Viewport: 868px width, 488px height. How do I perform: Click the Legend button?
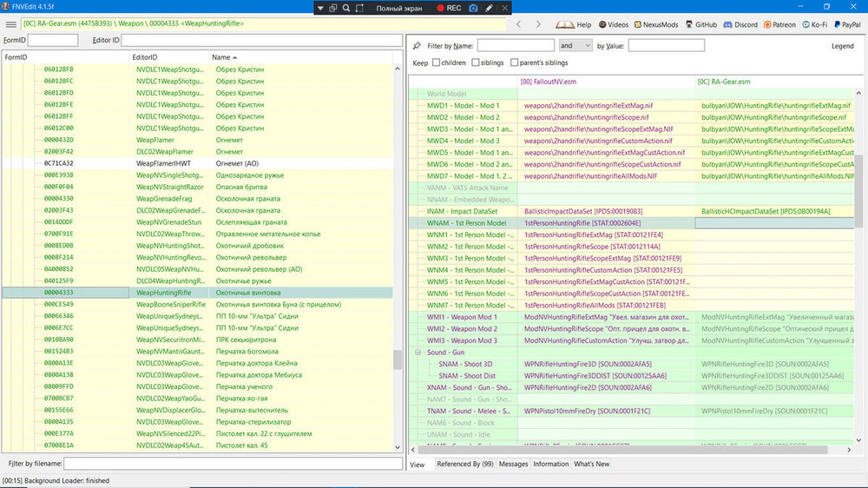(x=842, y=46)
